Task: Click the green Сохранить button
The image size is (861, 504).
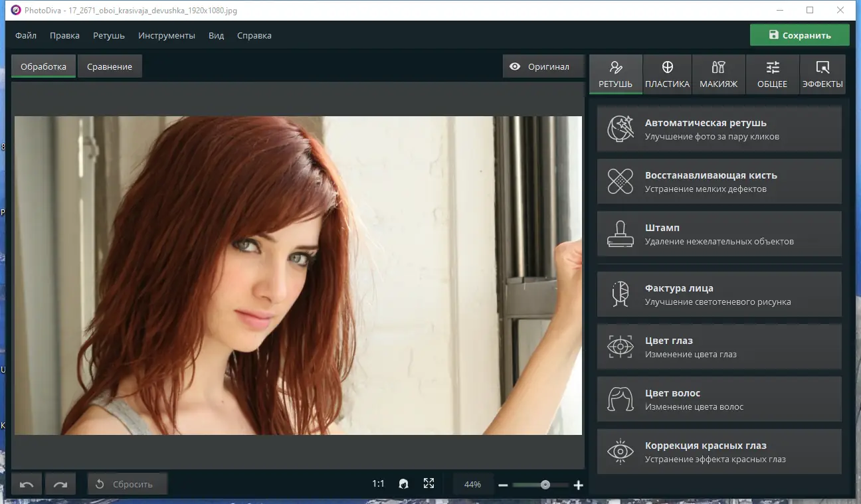Action: pyautogui.click(x=799, y=35)
